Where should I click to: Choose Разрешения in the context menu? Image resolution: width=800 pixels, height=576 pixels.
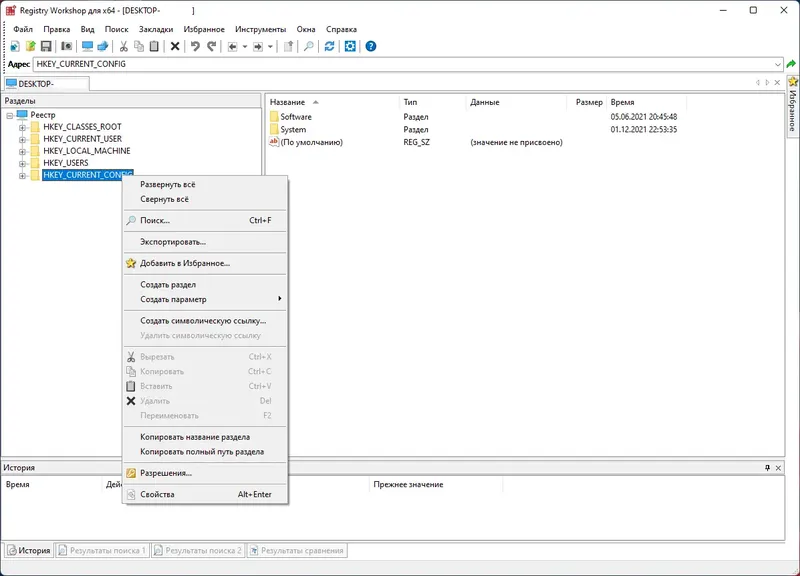[x=172, y=473]
